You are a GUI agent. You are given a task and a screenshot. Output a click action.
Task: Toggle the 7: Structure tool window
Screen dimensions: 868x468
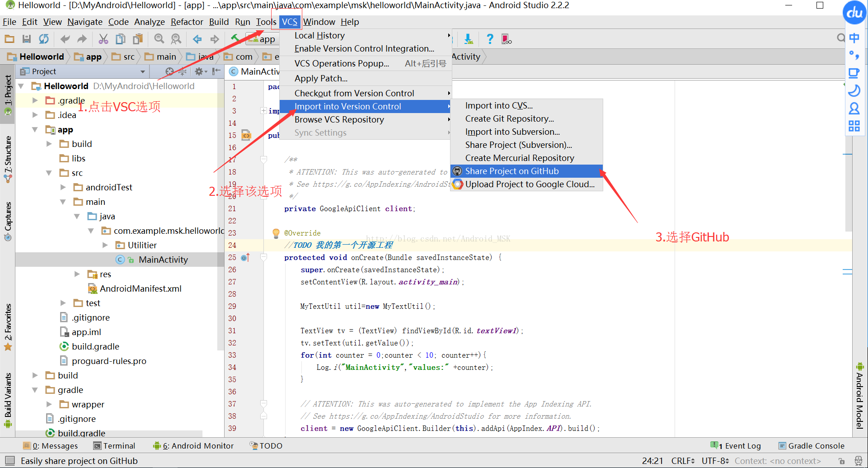[8, 159]
